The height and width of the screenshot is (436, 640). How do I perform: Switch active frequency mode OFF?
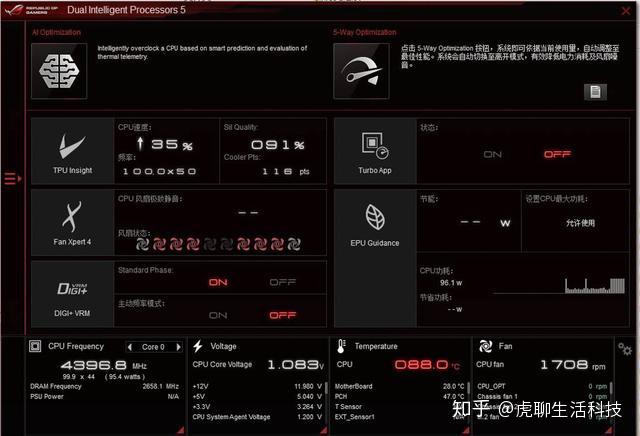pos(282,315)
